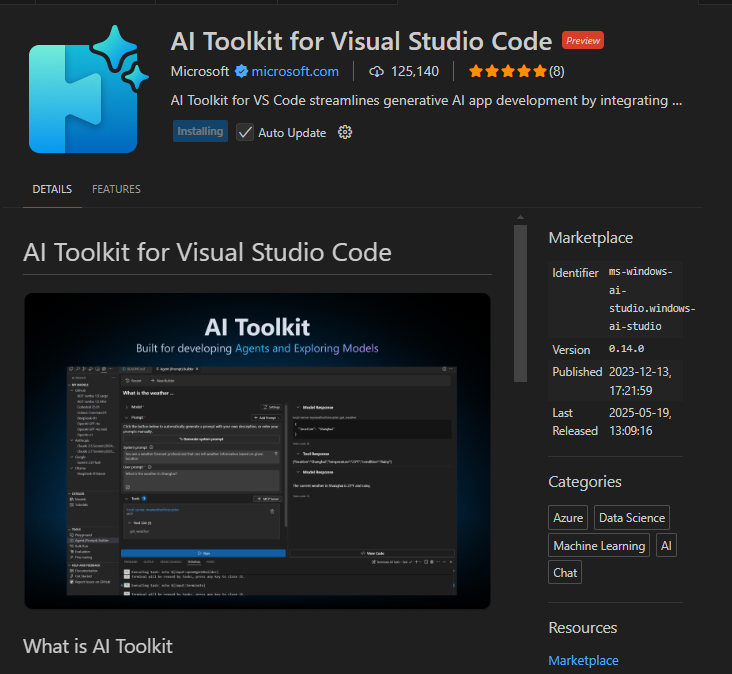Switch to the DETAILS tab
Viewport: 732px width, 674px height.
tap(52, 189)
